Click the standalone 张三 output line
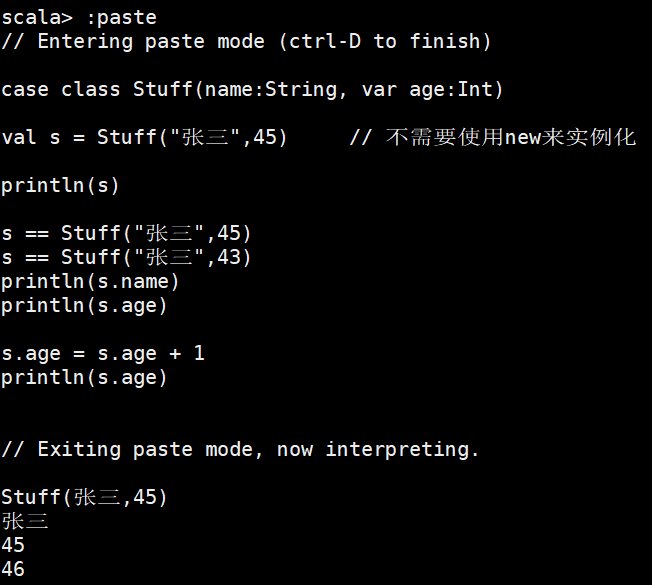The height and width of the screenshot is (585, 652). (25, 521)
